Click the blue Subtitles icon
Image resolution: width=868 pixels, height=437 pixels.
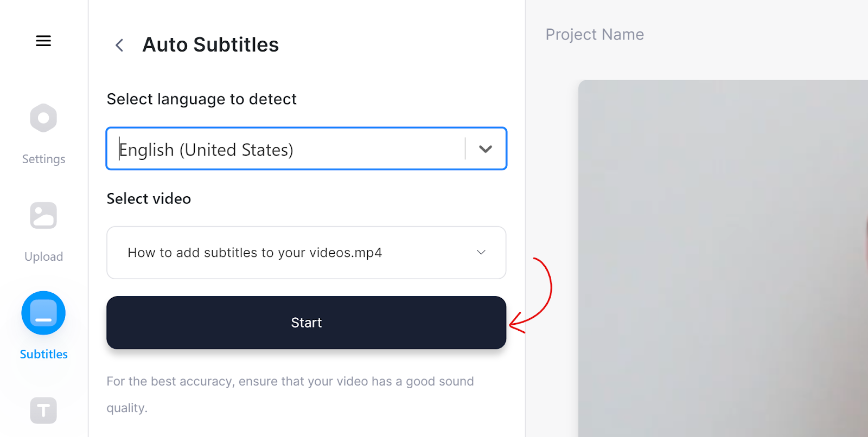(x=43, y=313)
